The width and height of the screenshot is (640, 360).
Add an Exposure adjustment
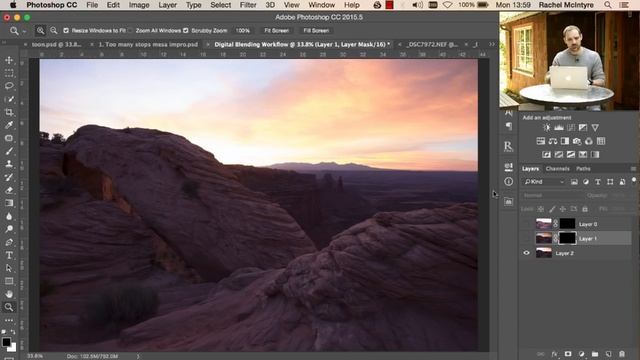pos(583,128)
